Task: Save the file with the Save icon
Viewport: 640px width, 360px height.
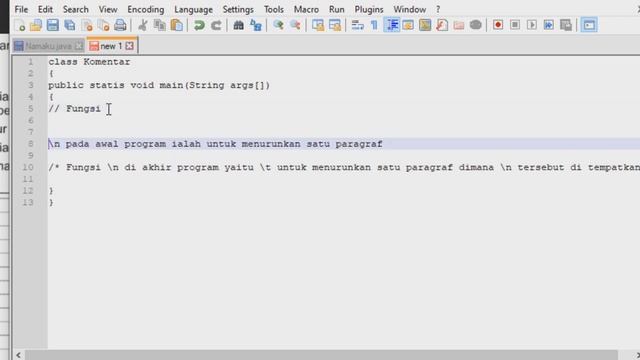Action: [x=53, y=25]
